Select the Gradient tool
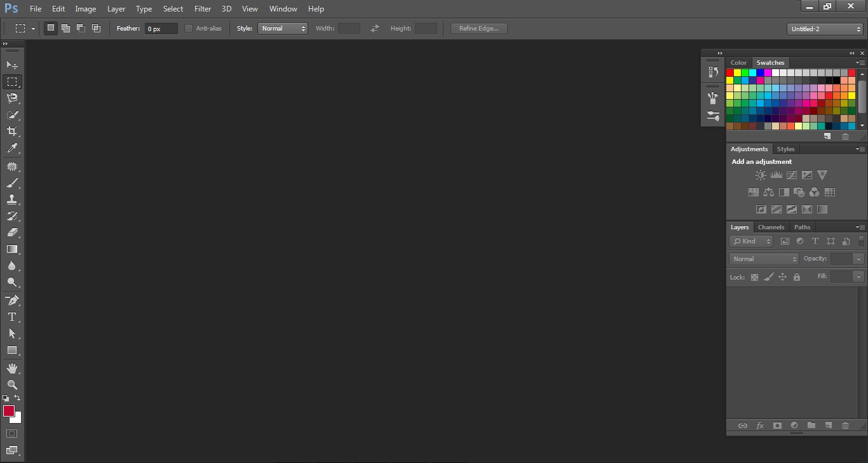The width and height of the screenshot is (868, 463). pyautogui.click(x=12, y=249)
